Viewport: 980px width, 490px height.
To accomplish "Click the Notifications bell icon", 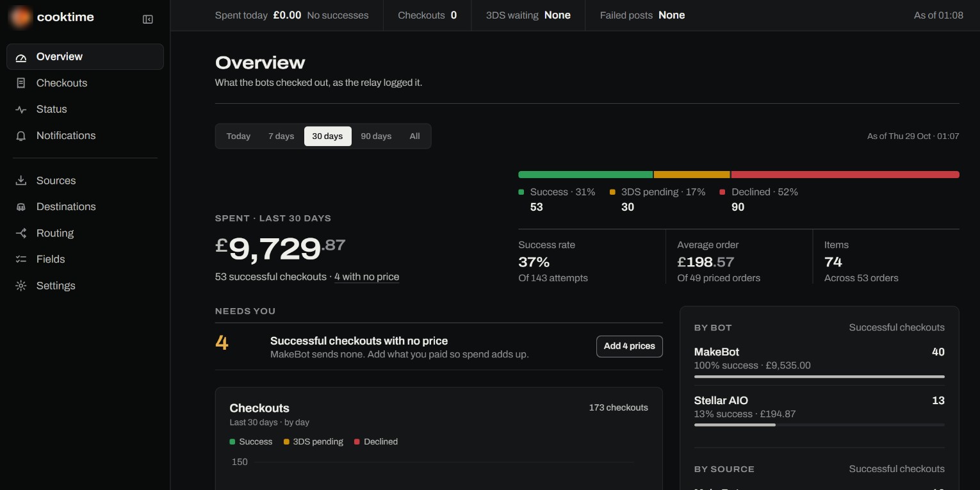I will point(21,136).
